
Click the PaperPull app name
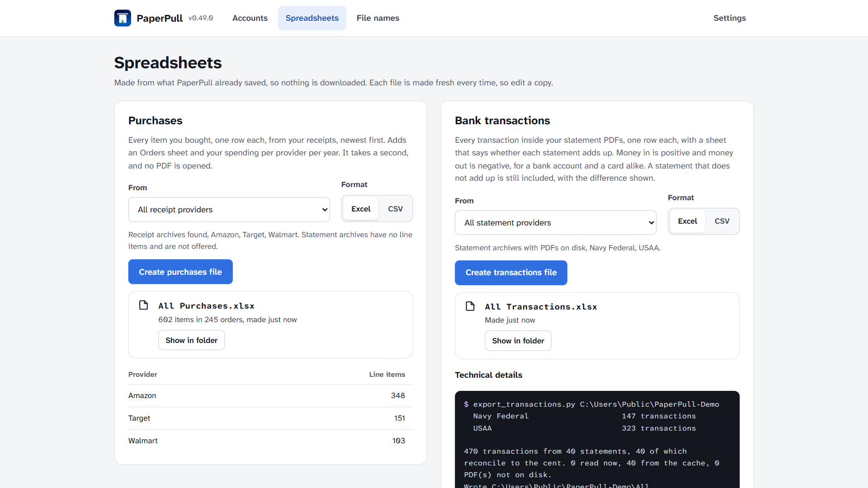[160, 18]
